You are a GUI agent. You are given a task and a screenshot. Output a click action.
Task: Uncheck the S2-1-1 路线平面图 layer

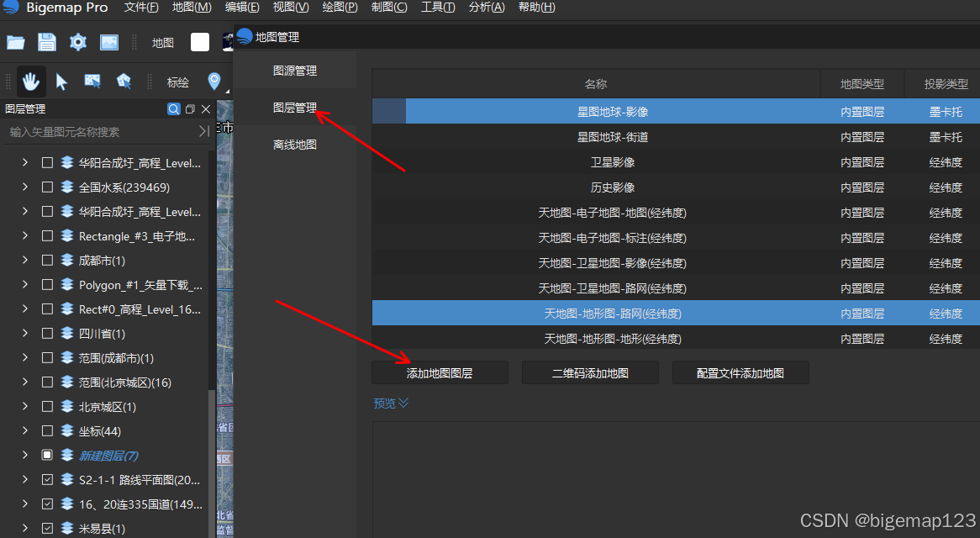[x=47, y=479]
